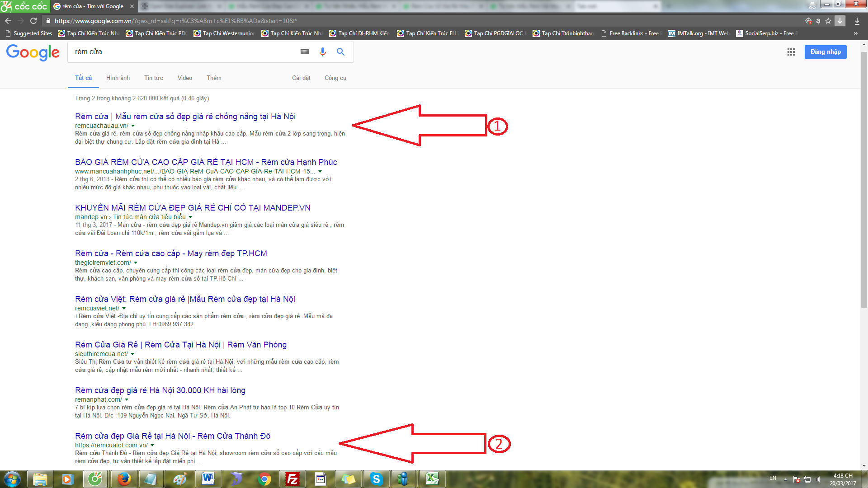Viewport: 868px width, 488px height.
Task: Open FileZilla from the taskbar
Action: pyautogui.click(x=292, y=479)
